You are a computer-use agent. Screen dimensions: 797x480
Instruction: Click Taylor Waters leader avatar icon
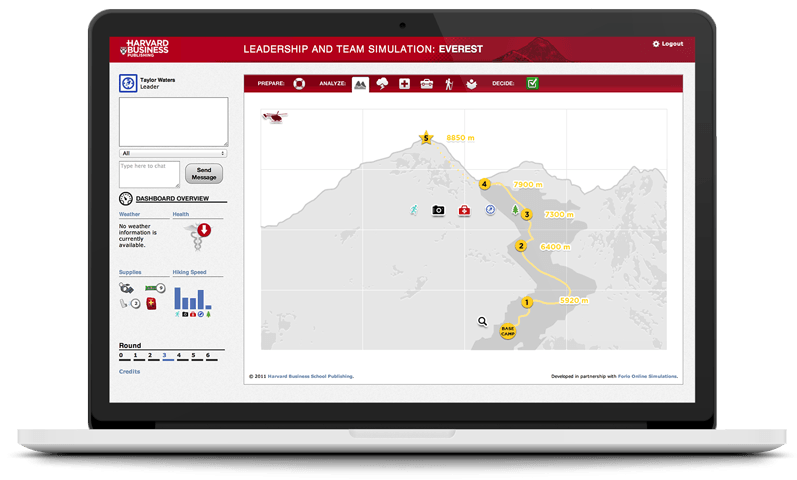tap(128, 83)
